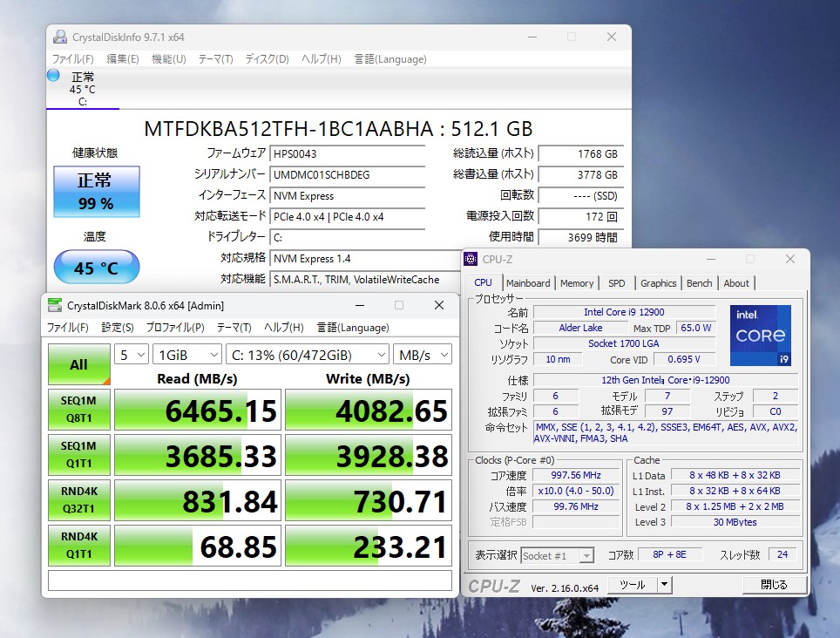Switch to the Bench tab in CPU-Z
This screenshot has height=638, width=840.
pos(700,283)
